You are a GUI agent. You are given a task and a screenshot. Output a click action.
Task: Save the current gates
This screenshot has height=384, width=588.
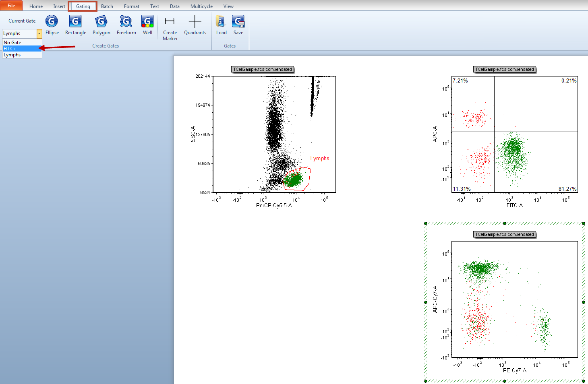tap(238, 25)
